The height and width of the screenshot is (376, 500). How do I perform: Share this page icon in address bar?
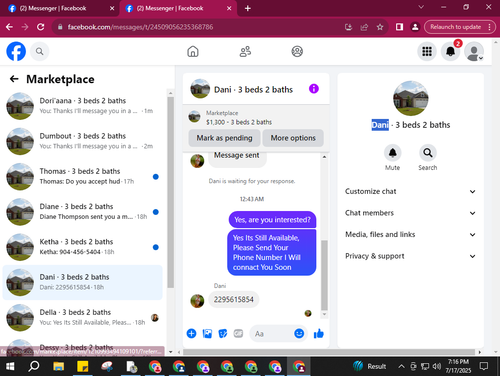(x=364, y=27)
